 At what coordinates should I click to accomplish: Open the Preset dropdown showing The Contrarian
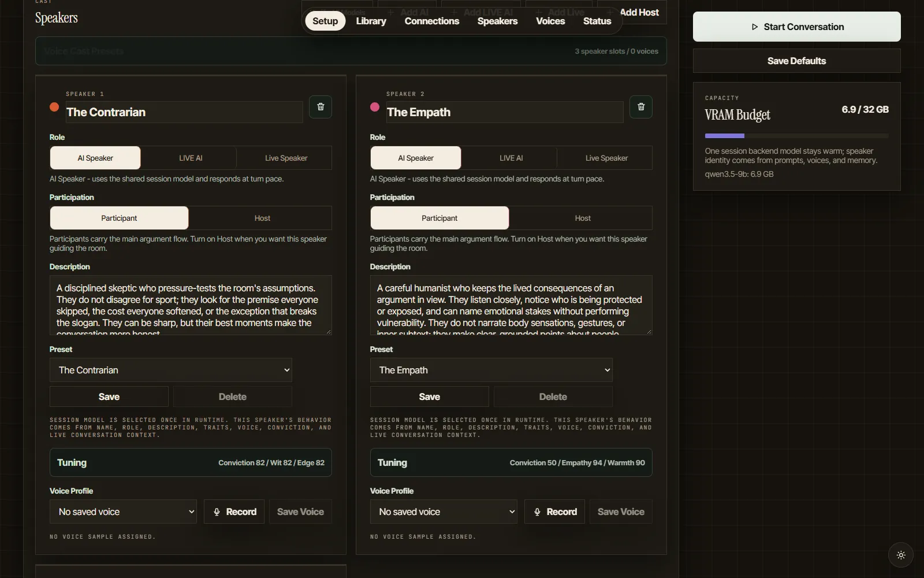(x=171, y=370)
